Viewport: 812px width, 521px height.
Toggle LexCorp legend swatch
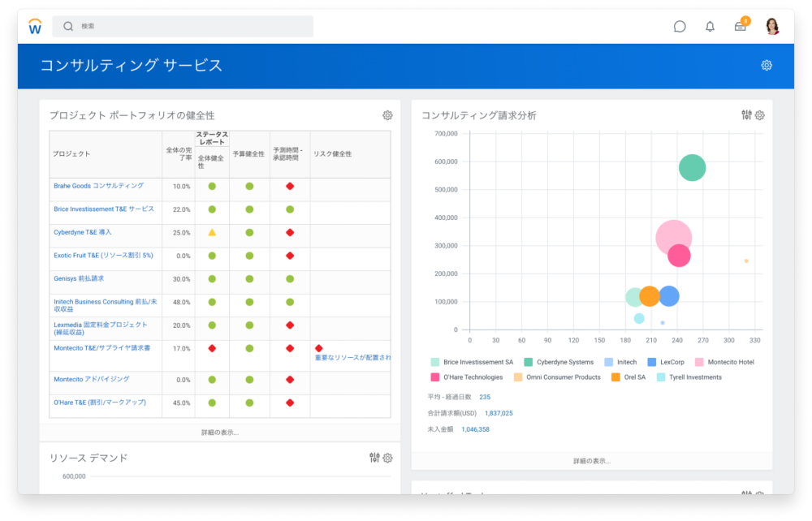tap(651, 362)
